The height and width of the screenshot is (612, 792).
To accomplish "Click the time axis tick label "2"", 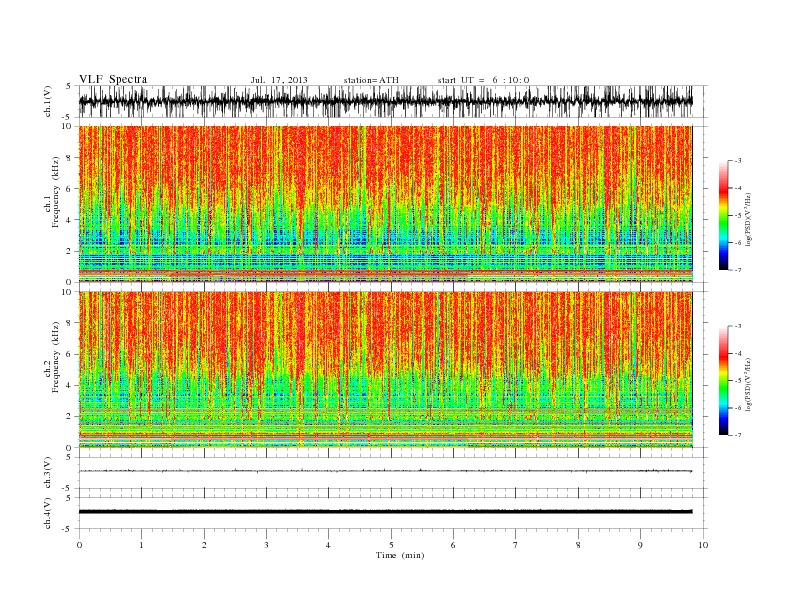I will [204, 545].
